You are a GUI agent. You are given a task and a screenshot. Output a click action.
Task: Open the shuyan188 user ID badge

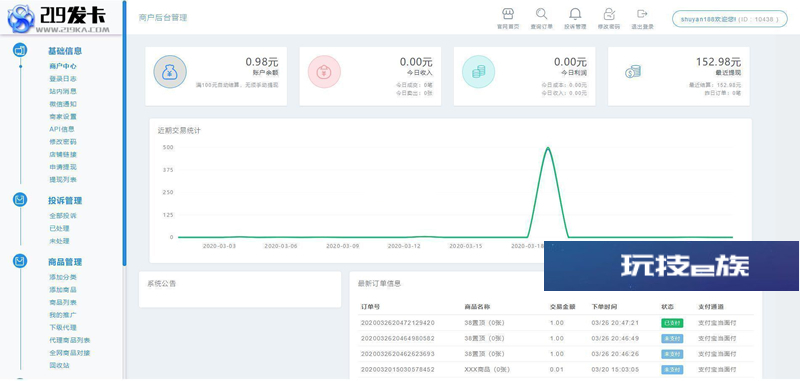tap(730, 19)
